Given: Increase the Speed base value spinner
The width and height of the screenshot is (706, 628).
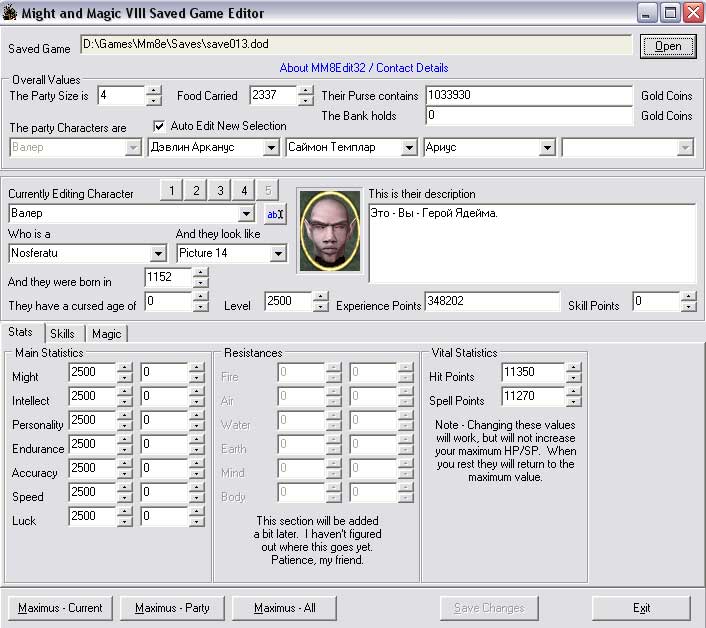Looking at the screenshot, I should pos(124,487).
